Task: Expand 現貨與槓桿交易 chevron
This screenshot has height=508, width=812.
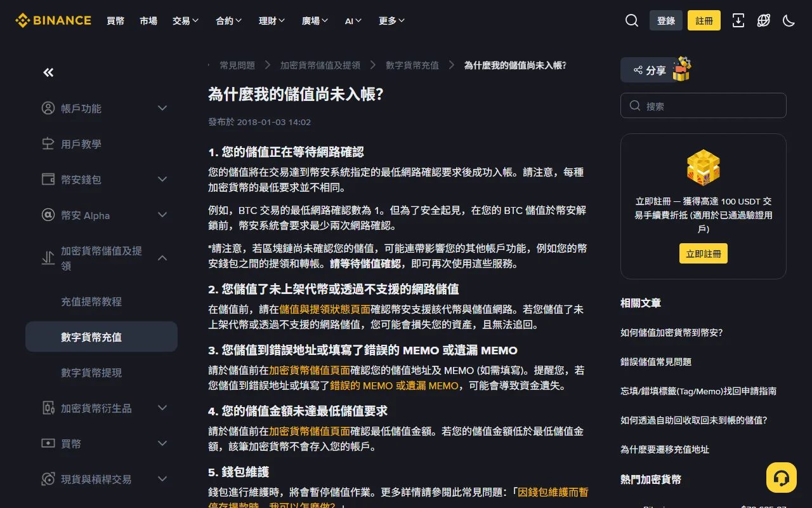Action: (162, 479)
